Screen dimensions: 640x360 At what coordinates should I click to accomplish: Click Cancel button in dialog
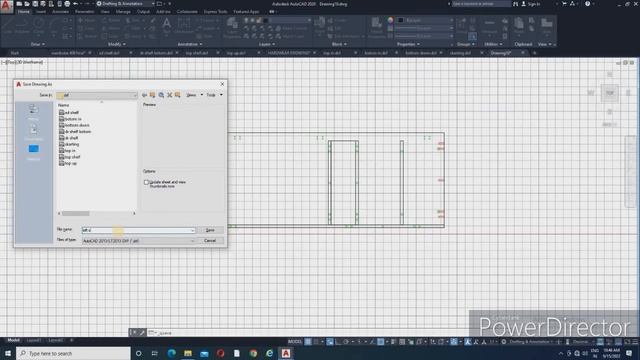point(210,241)
